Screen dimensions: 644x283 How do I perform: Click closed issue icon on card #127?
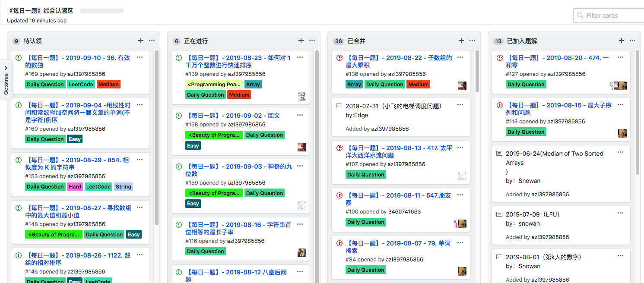(500, 57)
